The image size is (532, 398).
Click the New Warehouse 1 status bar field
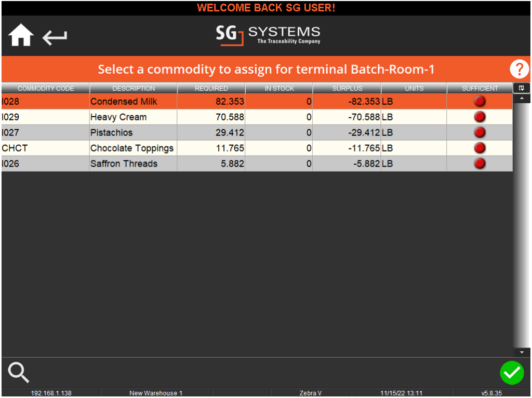click(x=155, y=393)
